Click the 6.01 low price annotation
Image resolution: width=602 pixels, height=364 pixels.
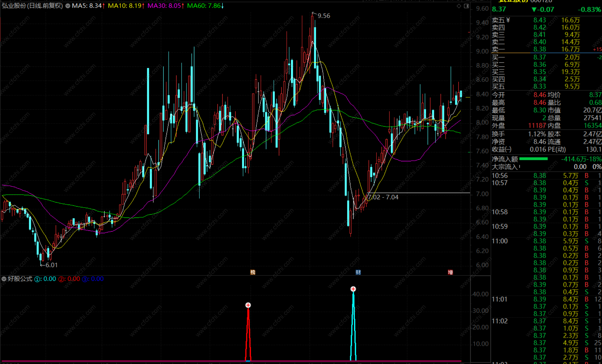(51, 265)
